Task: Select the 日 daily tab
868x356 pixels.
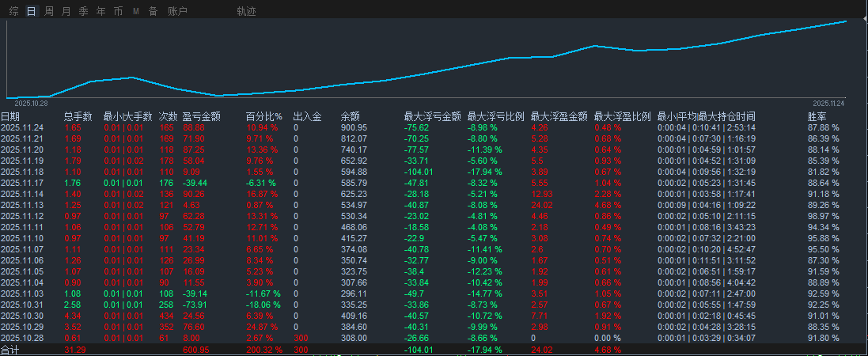Action: (32, 11)
